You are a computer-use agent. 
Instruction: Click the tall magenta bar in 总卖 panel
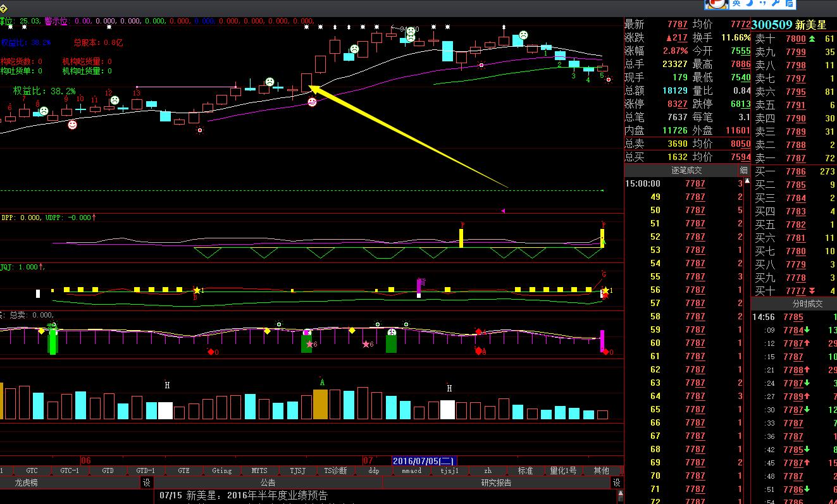point(602,341)
